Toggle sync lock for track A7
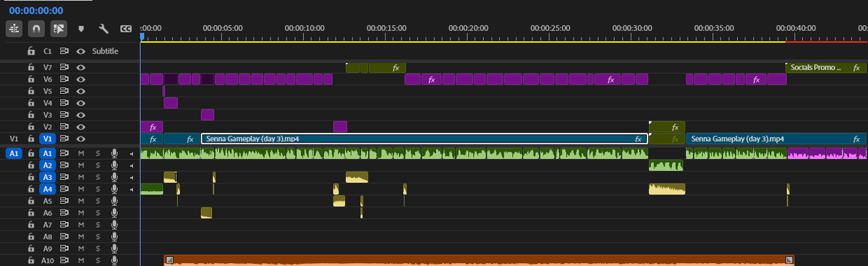Screen dimensions: 868x266 click(x=64, y=225)
